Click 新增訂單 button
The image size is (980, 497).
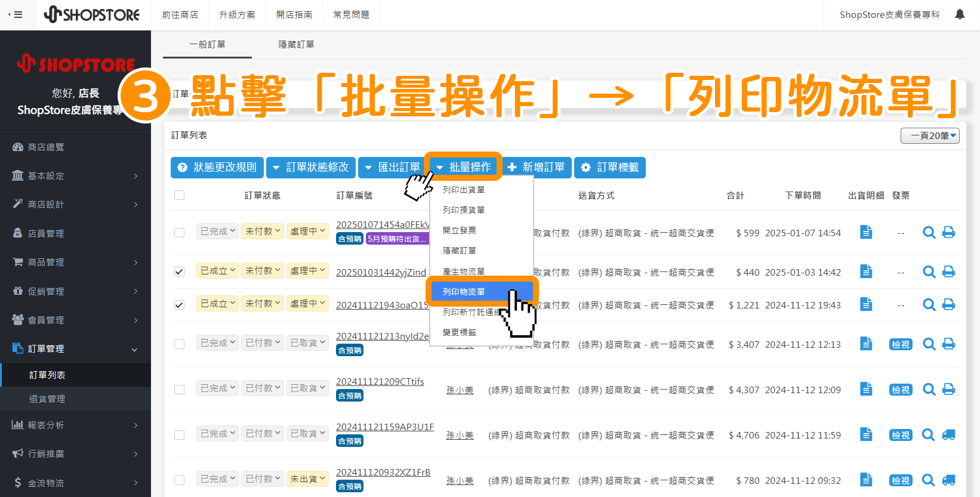(536, 168)
